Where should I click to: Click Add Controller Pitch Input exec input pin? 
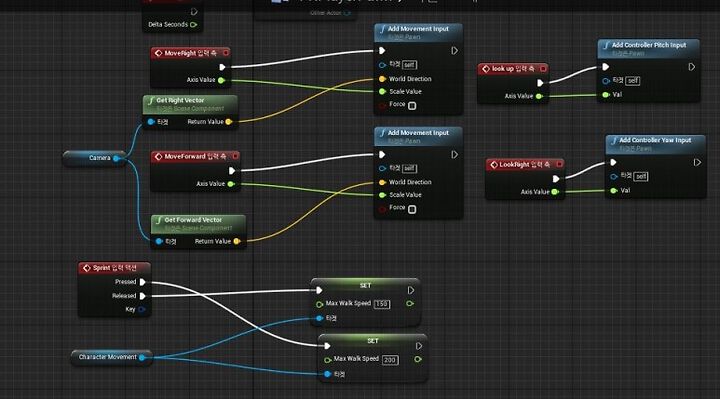coord(606,67)
